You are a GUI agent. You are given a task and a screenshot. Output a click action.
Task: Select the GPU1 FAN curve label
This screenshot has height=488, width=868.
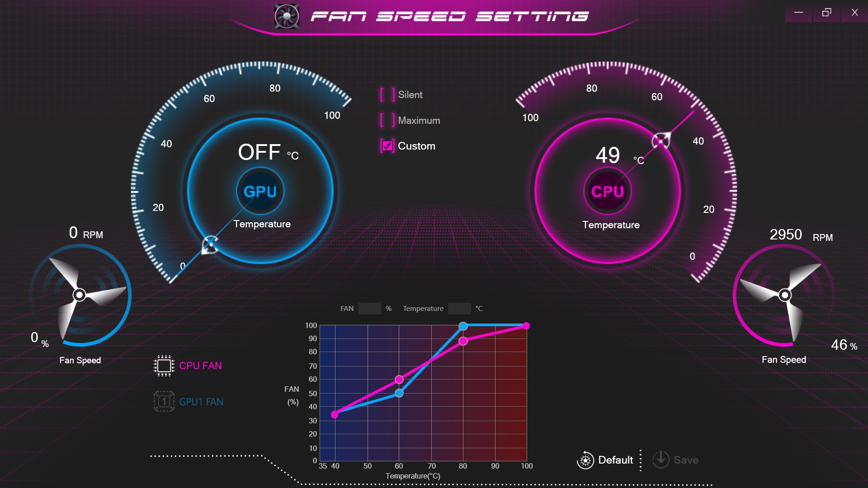pos(201,402)
